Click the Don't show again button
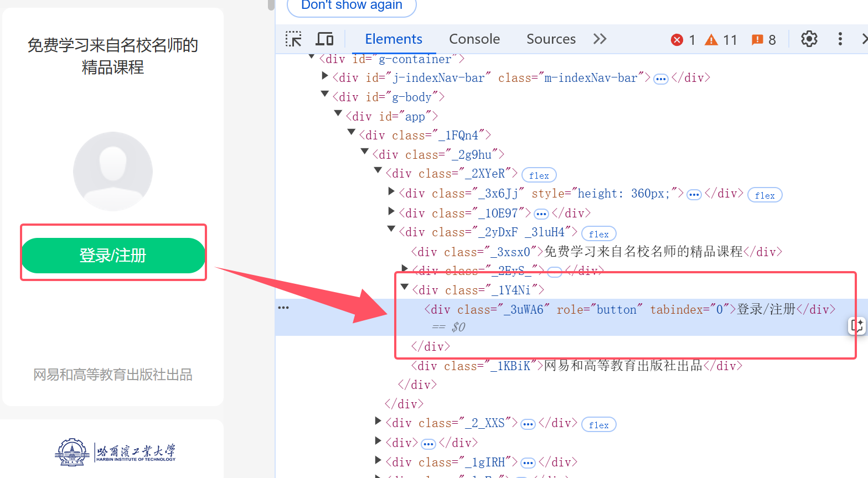Viewport: 868px width, 478px height. 352,6
